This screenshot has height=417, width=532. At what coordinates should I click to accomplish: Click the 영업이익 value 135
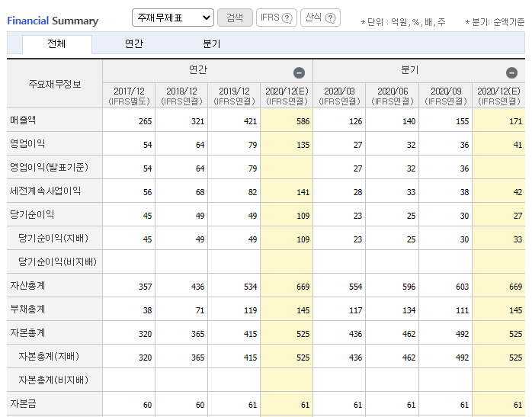pyautogui.click(x=303, y=145)
